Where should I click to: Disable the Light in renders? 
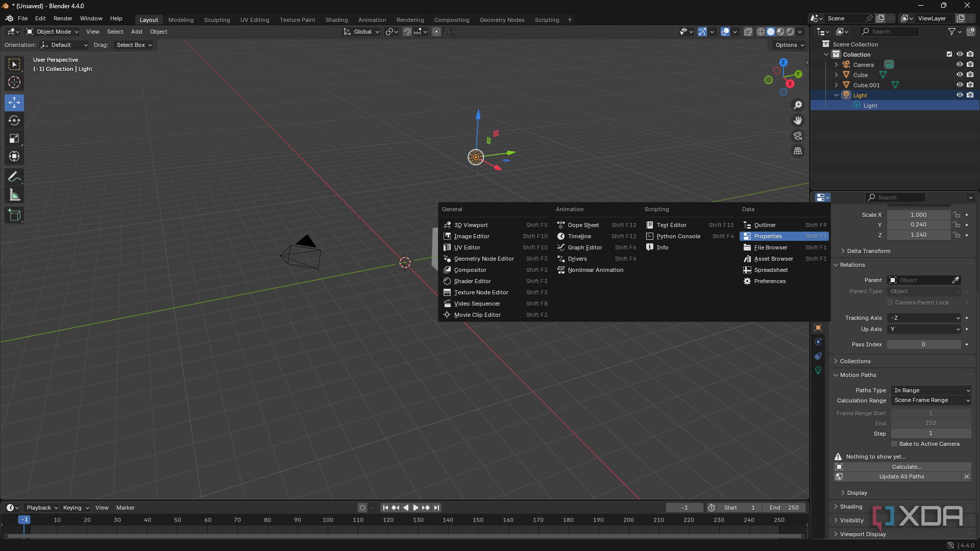tap(970, 95)
